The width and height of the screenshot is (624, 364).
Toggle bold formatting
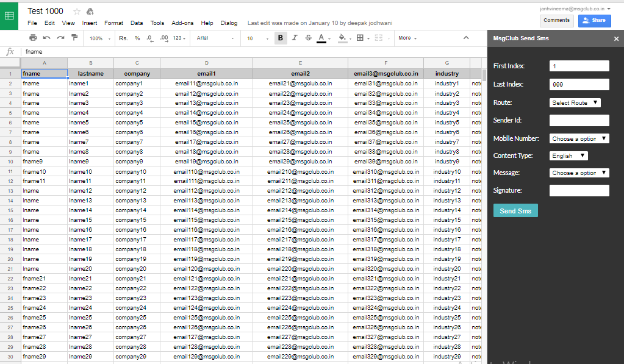point(281,38)
